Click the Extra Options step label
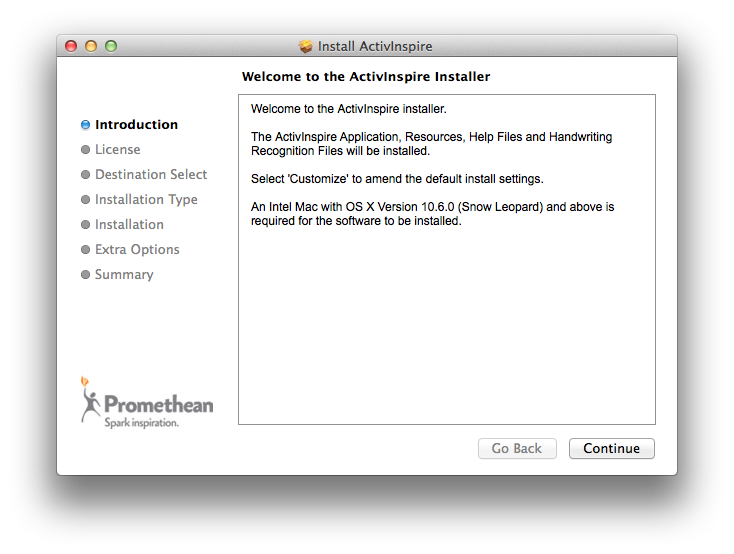Image resolution: width=734 pixels, height=554 pixels. pyautogui.click(x=137, y=250)
